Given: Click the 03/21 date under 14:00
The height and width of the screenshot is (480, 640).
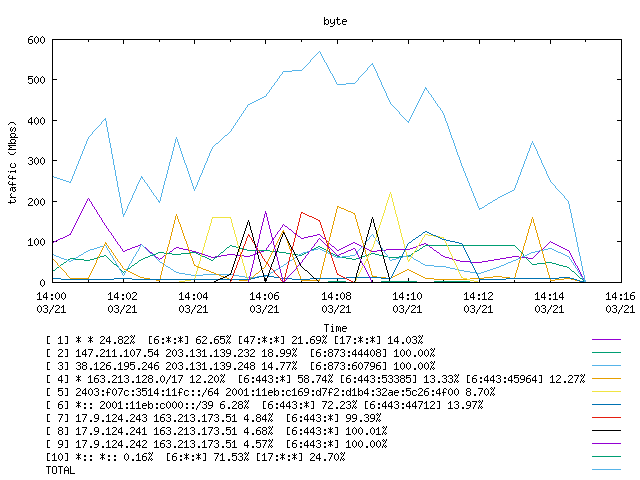Looking at the screenshot, I should click(x=51, y=309).
